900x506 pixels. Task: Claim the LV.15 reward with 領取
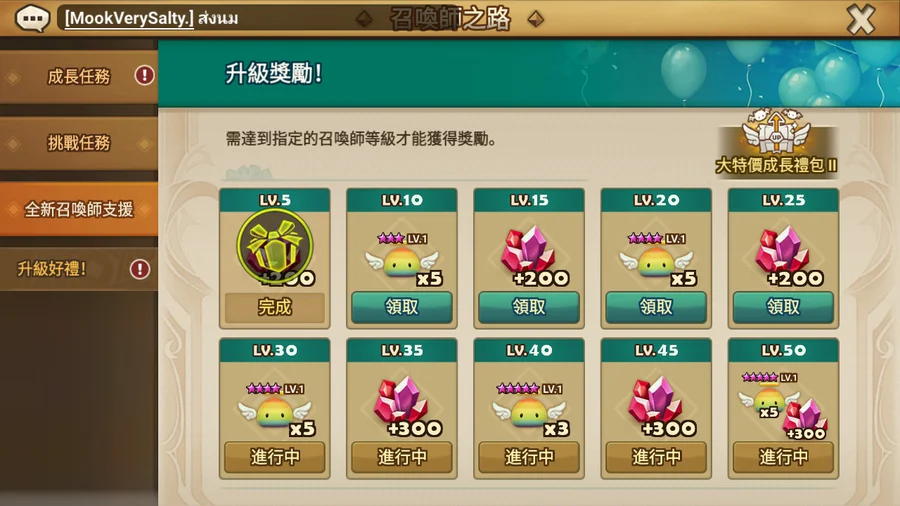pyautogui.click(x=529, y=307)
